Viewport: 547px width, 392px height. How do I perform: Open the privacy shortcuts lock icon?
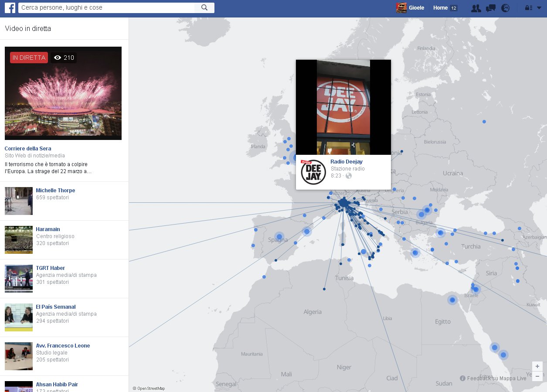[528, 8]
